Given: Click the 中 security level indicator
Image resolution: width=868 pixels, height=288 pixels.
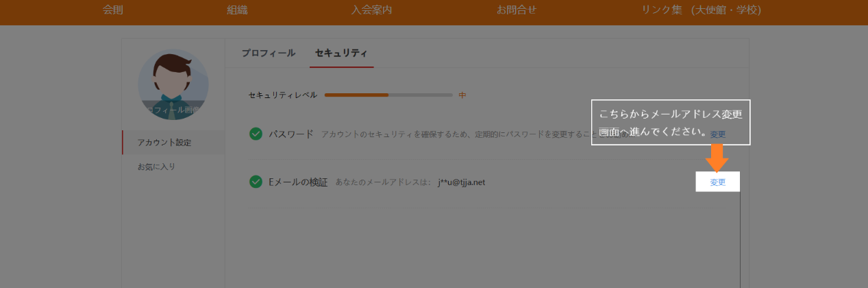Looking at the screenshot, I should 462,95.
